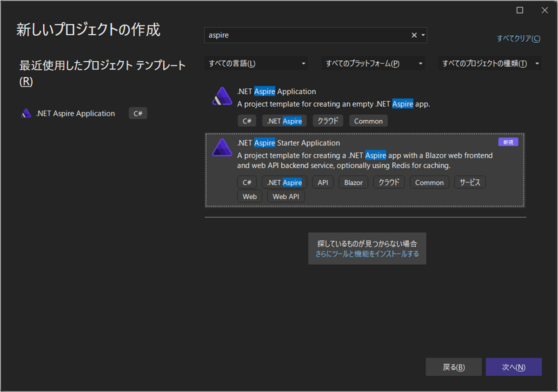Click the サービス tag under Starter Application
This screenshot has width=558, height=392.
pos(470,183)
